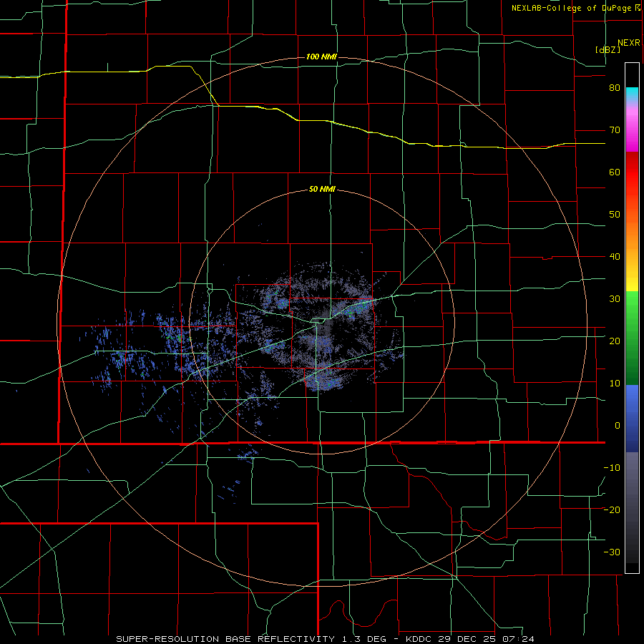644x644 pixels.
Task: Click the -10 value on the dBZ scale
Action: (612, 468)
